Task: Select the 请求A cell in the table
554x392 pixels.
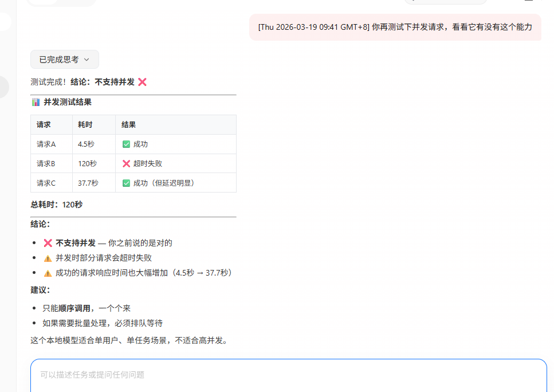Action: click(x=46, y=144)
